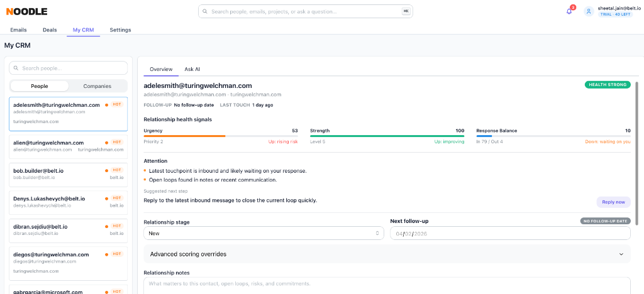Screen dimensions: 644x294
Task: Click the user profile avatar icon
Action: (x=589, y=11)
